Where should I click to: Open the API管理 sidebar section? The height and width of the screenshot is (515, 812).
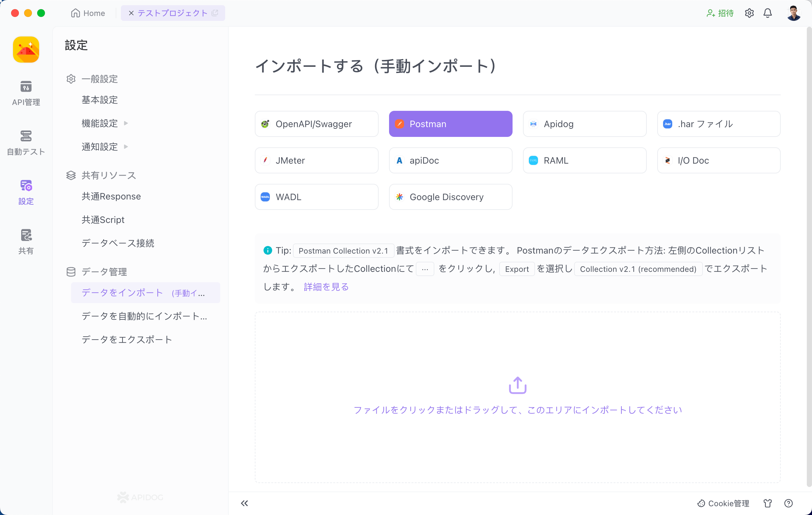click(26, 94)
